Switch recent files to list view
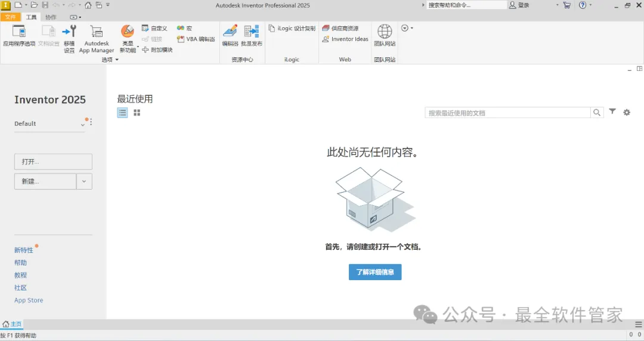The width and height of the screenshot is (644, 341). click(x=122, y=113)
